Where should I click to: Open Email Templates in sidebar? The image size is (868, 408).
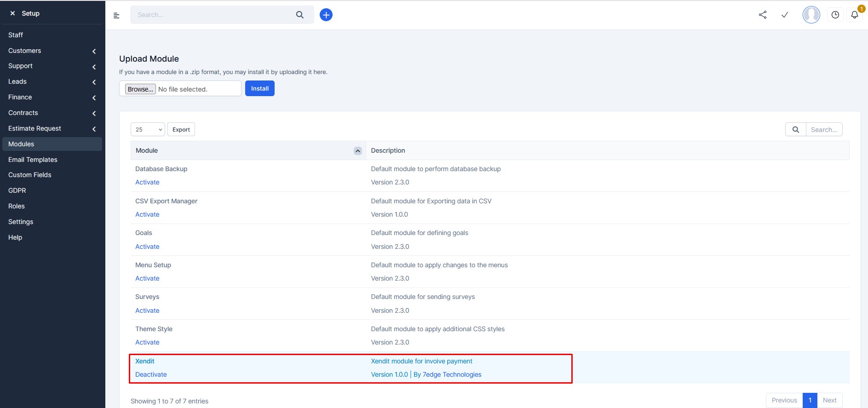click(x=33, y=160)
